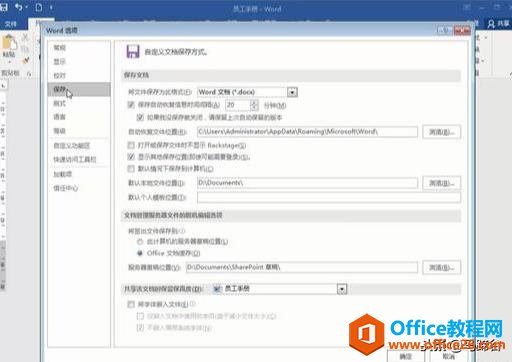Toggle 默认情况下保存到计算机 checkbox
Viewport: 512px width, 362px height.
[x=131, y=169]
